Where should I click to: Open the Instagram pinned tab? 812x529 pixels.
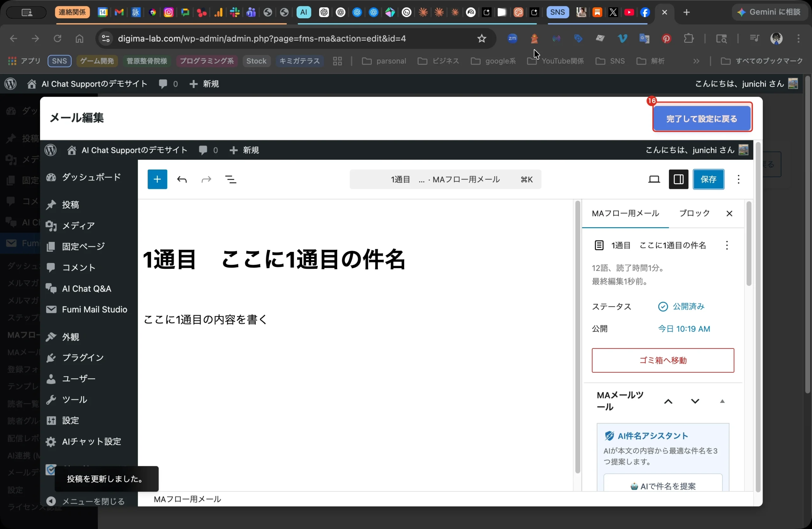168,13
